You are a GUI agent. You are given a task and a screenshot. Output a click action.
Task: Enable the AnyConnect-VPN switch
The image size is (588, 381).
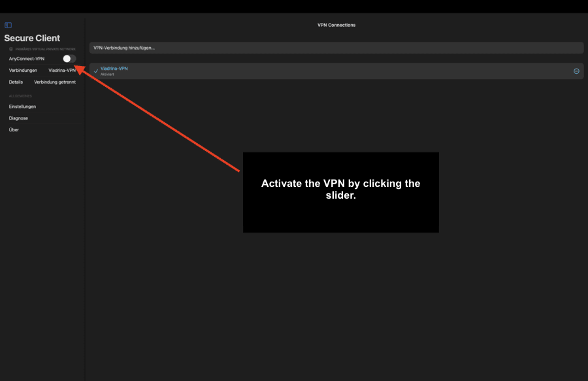69,59
